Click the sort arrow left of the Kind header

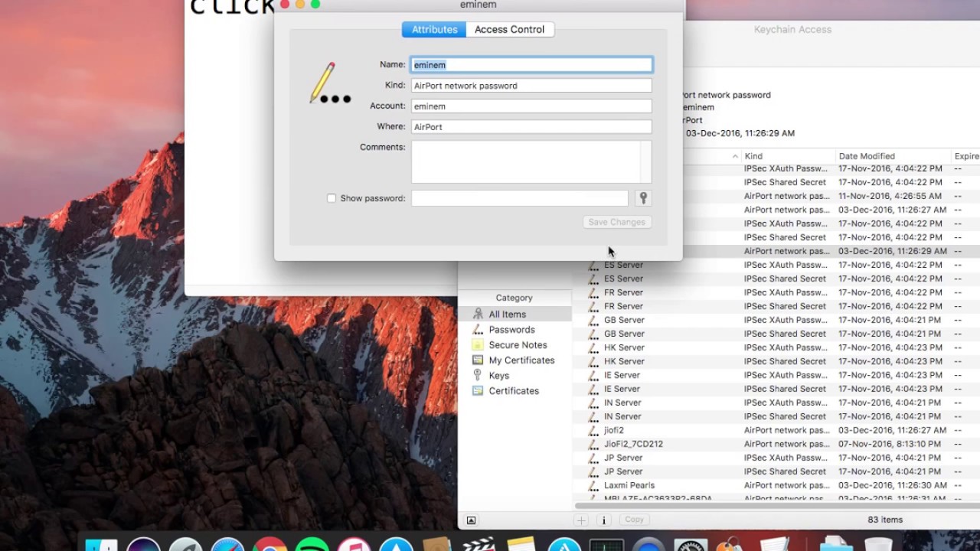pyautogui.click(x=735, y=156)
